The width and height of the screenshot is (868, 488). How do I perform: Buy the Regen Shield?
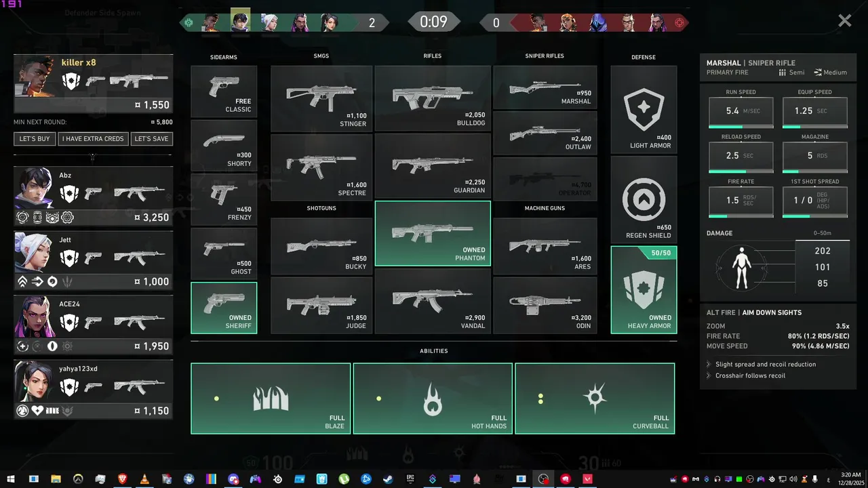pos(644,200)
